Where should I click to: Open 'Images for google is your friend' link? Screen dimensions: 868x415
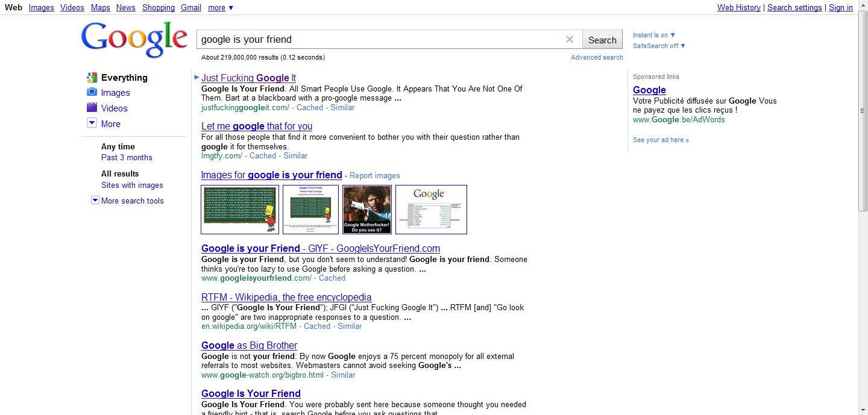click(x=271, y=175)
